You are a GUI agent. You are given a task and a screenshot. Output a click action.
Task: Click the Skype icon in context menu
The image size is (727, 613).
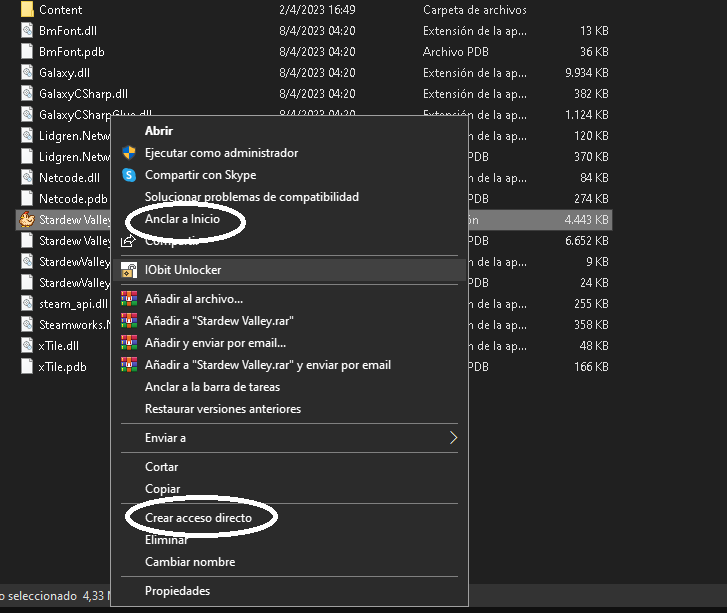[x=128, y=175]
